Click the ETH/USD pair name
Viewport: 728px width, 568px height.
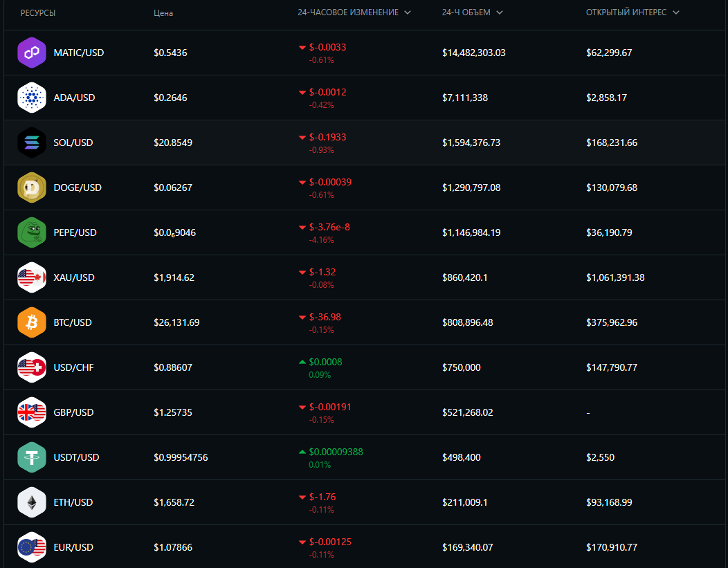coord(73,502)
